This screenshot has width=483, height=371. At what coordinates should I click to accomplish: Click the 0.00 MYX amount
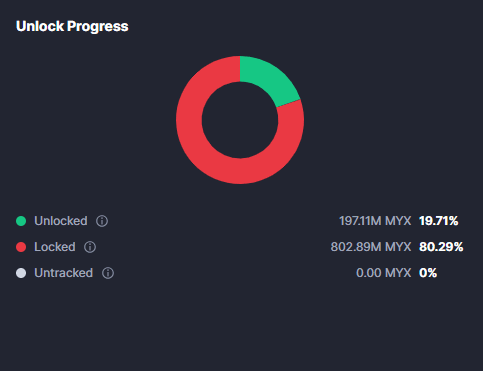pyautogui.click(x=383, y=273)
